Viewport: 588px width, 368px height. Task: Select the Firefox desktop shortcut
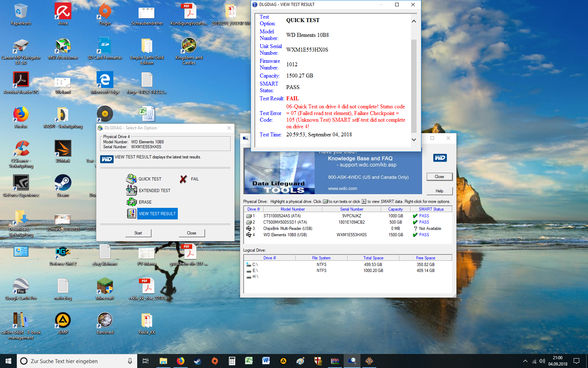pos(21,117)
